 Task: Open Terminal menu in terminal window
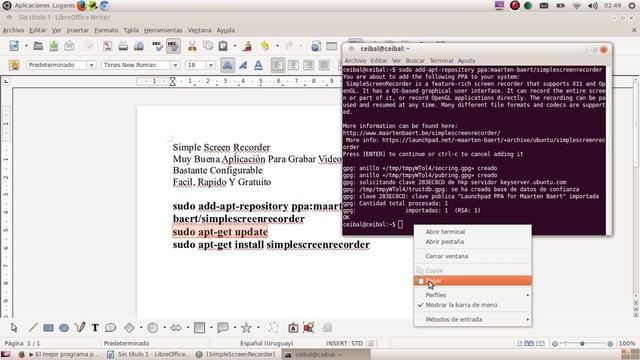click(x=441, y=60)
